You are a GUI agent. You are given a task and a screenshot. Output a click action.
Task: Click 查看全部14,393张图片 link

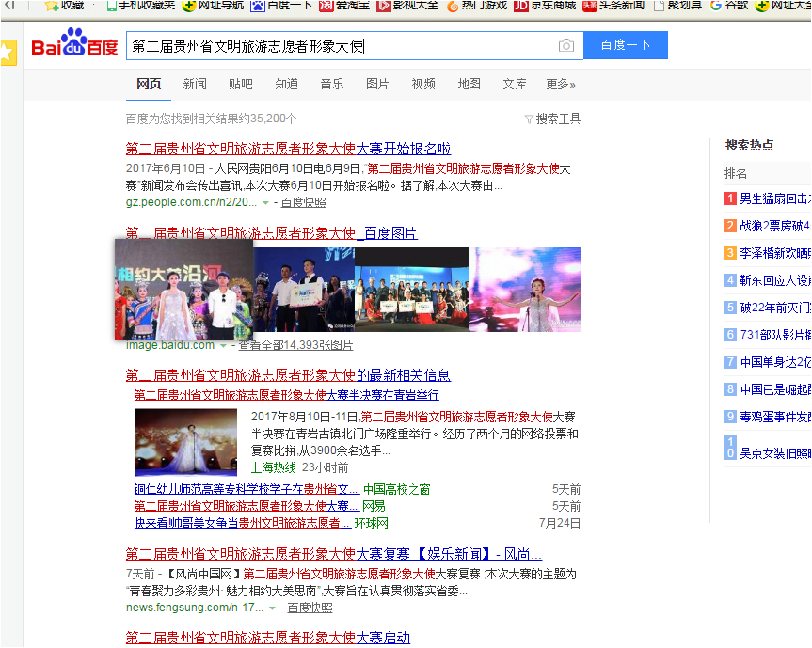pyautogui.click(x=295, y=345)
